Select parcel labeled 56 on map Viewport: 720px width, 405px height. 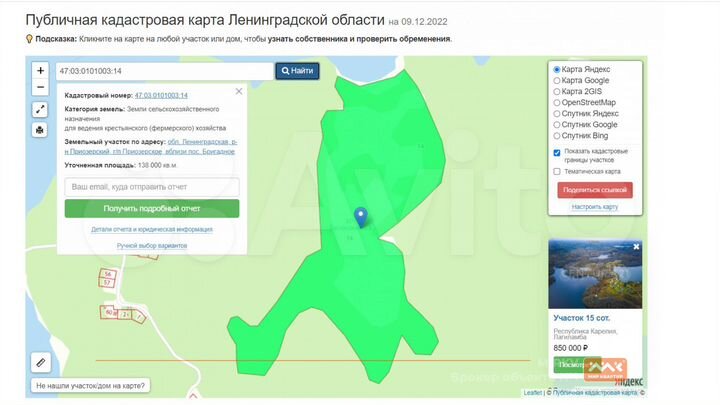[x=108, y=274]
